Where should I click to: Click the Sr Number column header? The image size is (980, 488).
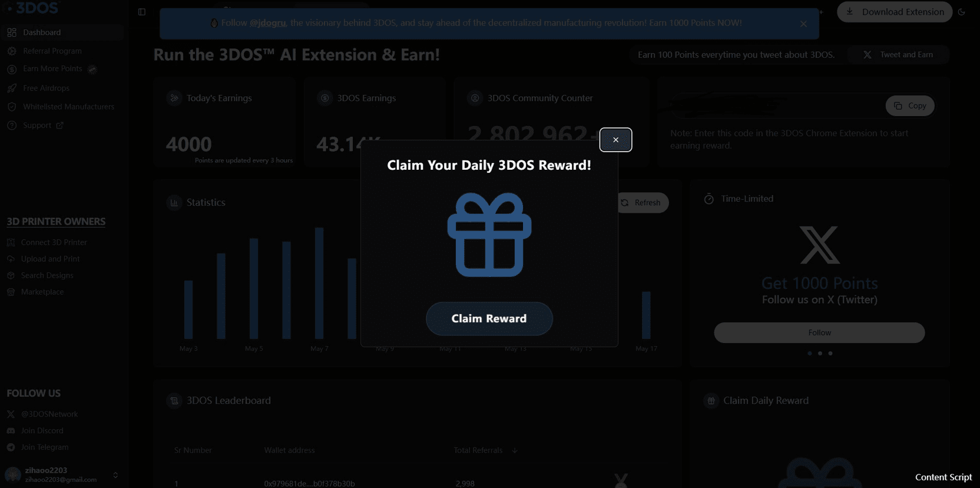coord(193,450)
